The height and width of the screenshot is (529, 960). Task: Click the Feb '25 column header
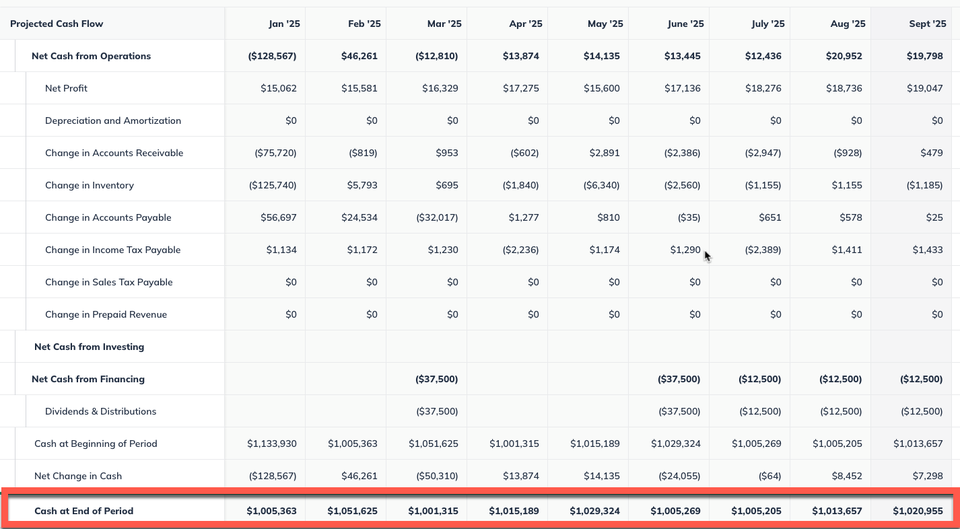[364, 24]
